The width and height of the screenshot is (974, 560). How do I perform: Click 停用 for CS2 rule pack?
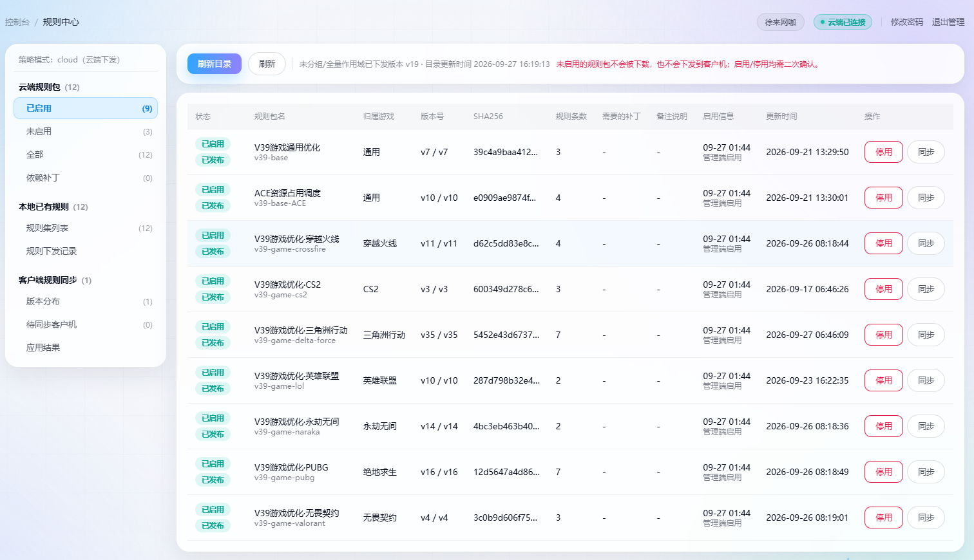(884, 289)
